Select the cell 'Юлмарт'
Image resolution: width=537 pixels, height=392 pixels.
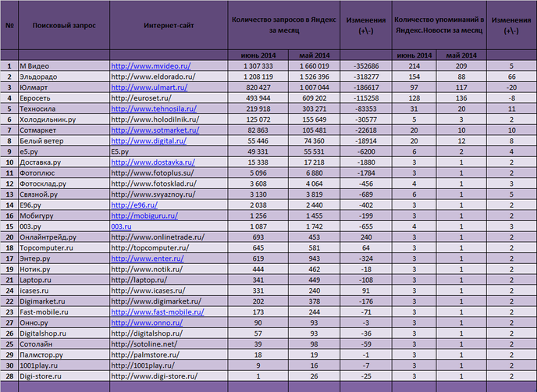coord(64,87)
